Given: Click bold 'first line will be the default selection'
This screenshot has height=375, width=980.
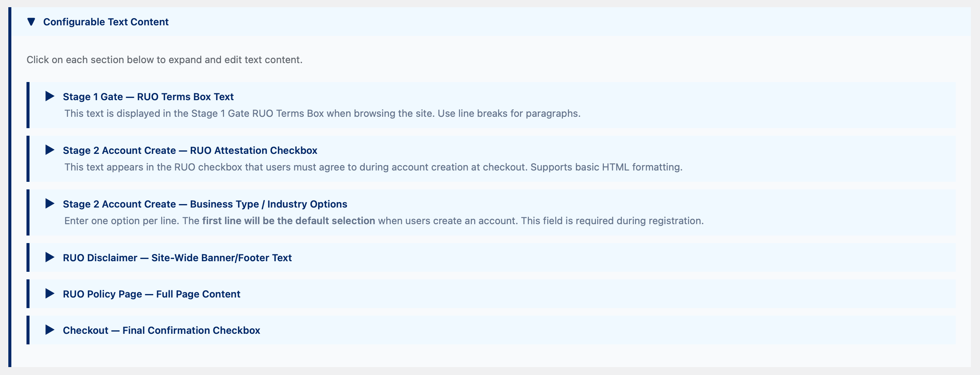Looking at the screenshot, I should (288, 221).
